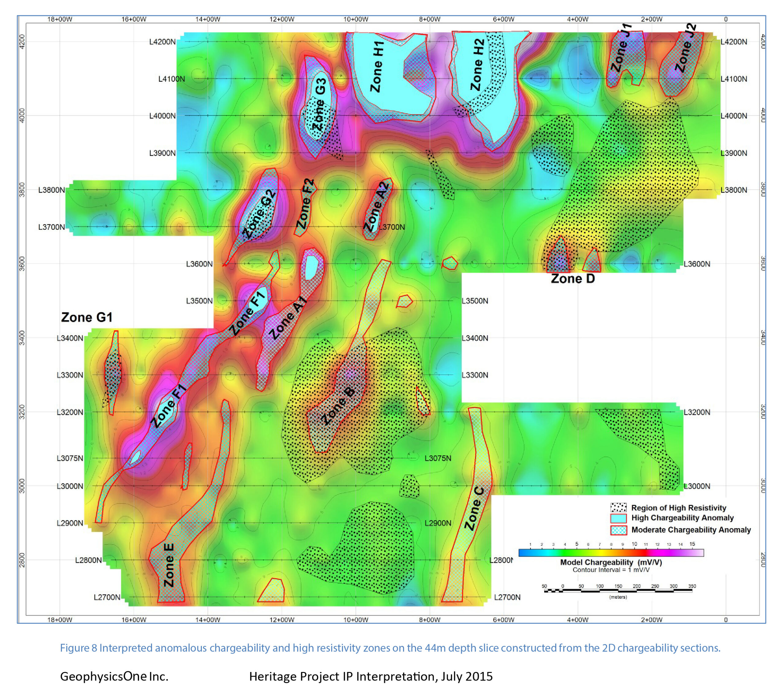This screenshot has height=698, width=784.
Task: Click the Model Chargeability color scale bar
Action: point(611,552)
